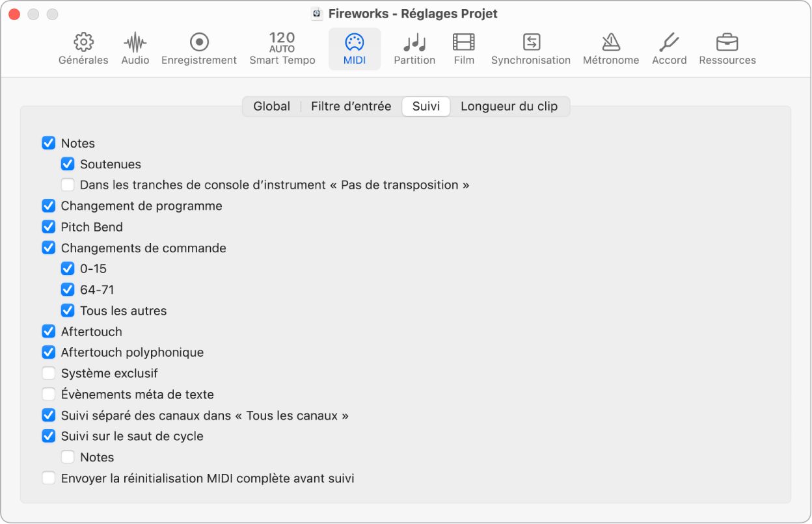Viewport: 812px width, 524px height.
Task: Toggle Suivi séparé des canaux checkbox
Action: pos(49,415)
